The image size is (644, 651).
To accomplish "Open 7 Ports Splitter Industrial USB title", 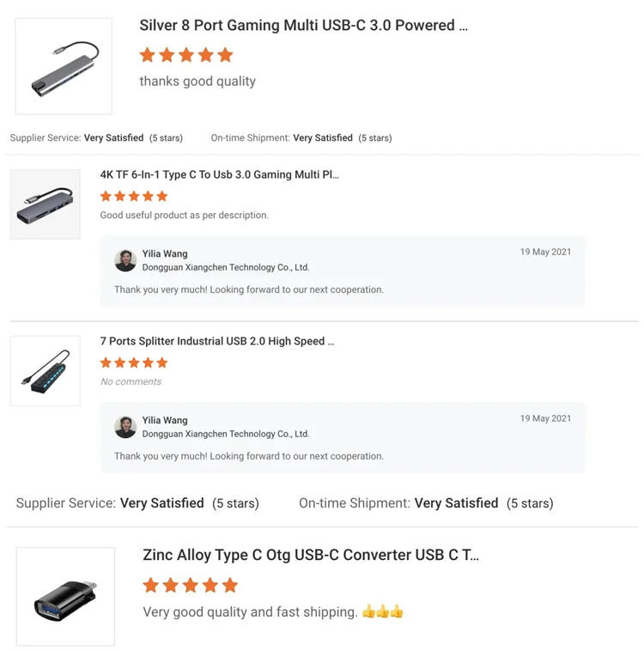I will pos(217,341).
